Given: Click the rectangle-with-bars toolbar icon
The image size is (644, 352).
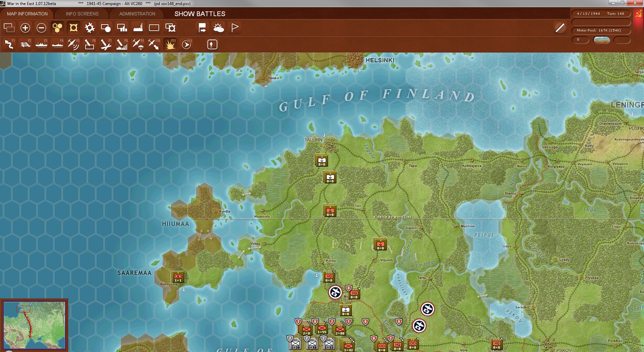Looking at the screenshot, I should [x=122, y=27].
